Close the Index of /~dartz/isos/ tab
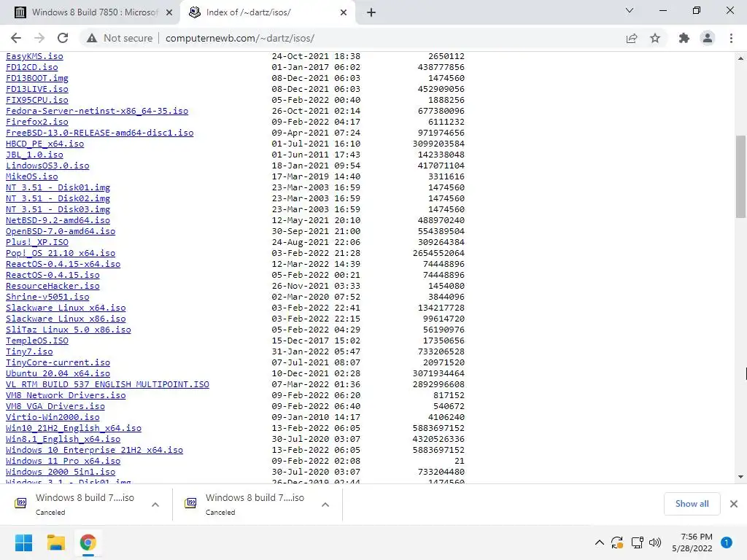This screenshot has height=560, width=747. click(344, 12)
